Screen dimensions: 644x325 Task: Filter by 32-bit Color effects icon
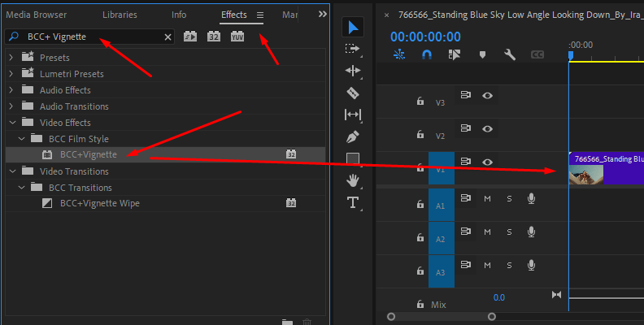[214, 37]
